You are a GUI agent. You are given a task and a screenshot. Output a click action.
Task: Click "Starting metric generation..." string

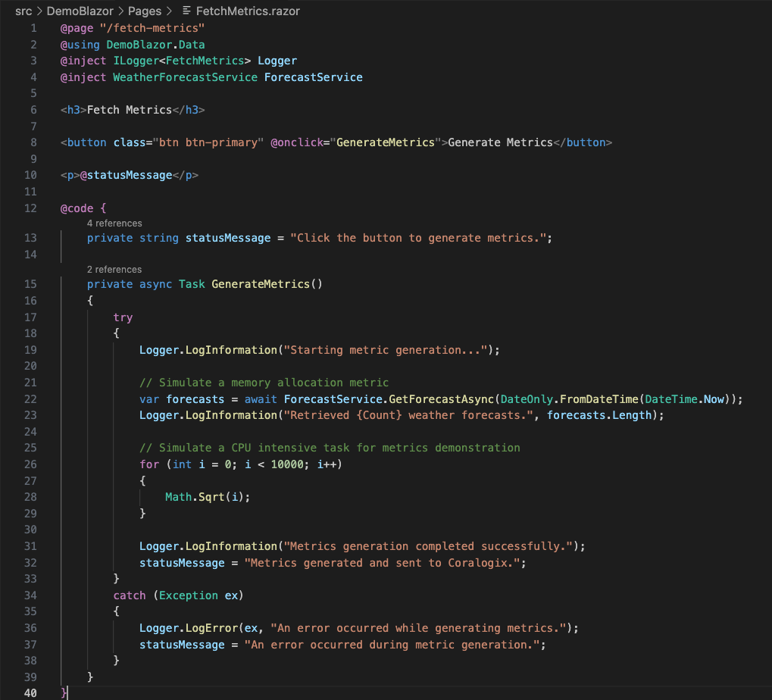pos(386,350)
